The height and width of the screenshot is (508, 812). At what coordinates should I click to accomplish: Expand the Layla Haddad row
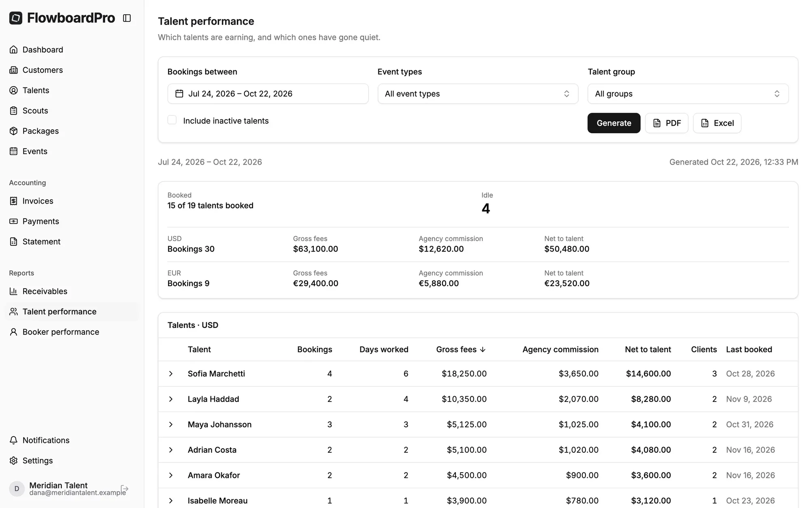(x=171, y=399)
